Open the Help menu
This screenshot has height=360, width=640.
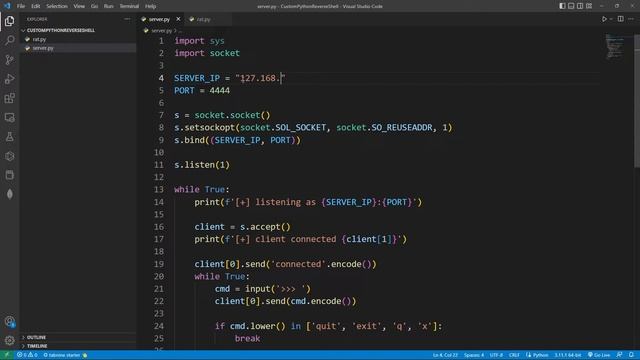pos(151,6)
